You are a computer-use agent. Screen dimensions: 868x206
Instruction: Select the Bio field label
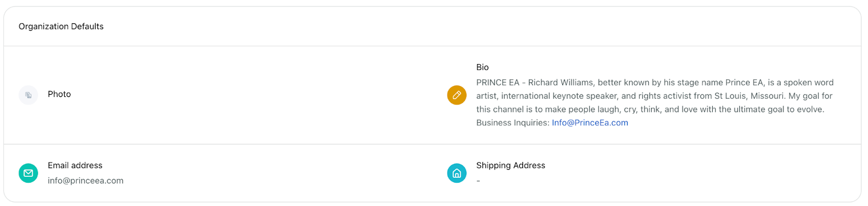pos(482,67)
